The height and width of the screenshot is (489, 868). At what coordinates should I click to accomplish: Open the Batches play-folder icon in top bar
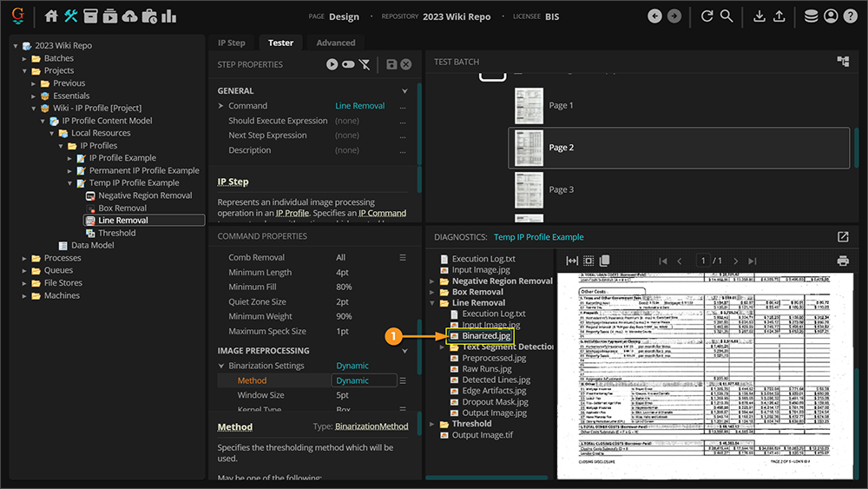pyautogui.click(x=110, y=16)
